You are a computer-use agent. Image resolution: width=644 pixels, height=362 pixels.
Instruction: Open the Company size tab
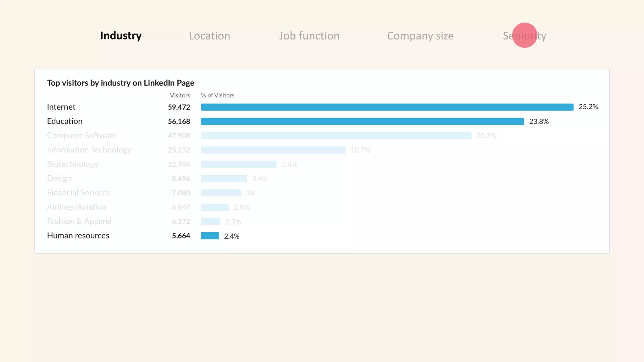(420, 36)
